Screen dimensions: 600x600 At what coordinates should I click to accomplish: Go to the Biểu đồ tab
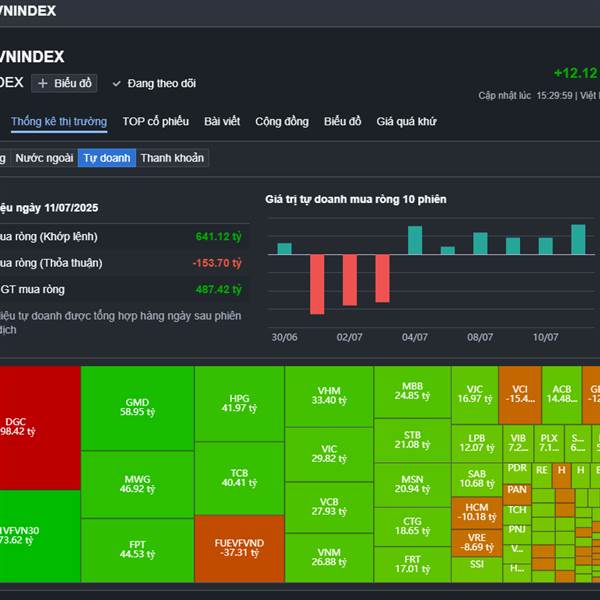342,122
